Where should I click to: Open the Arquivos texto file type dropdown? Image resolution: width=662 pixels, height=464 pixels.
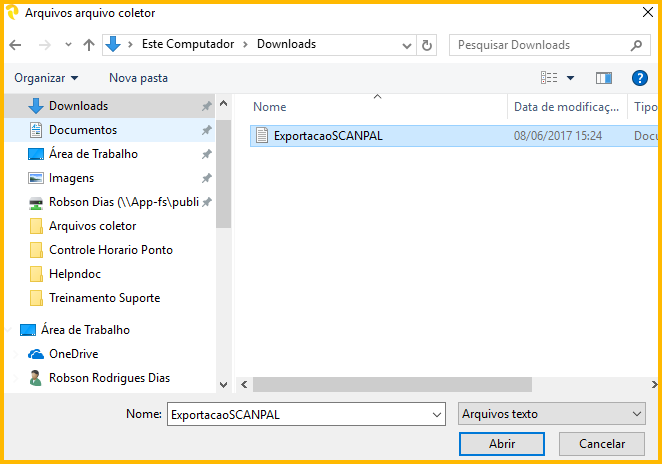(x=552, y=414)
